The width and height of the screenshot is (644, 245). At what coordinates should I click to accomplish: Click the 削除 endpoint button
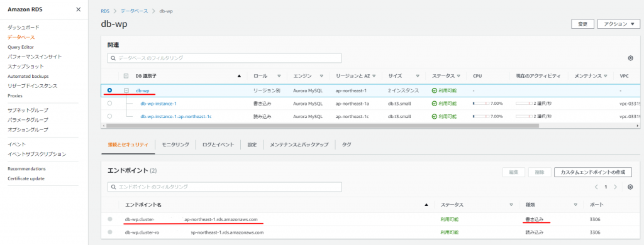pos(540,172)
